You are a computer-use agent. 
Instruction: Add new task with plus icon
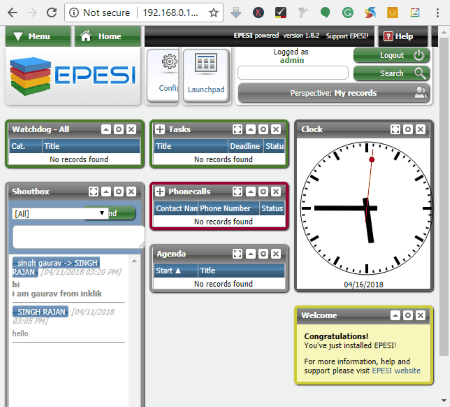tap(160, 129)
